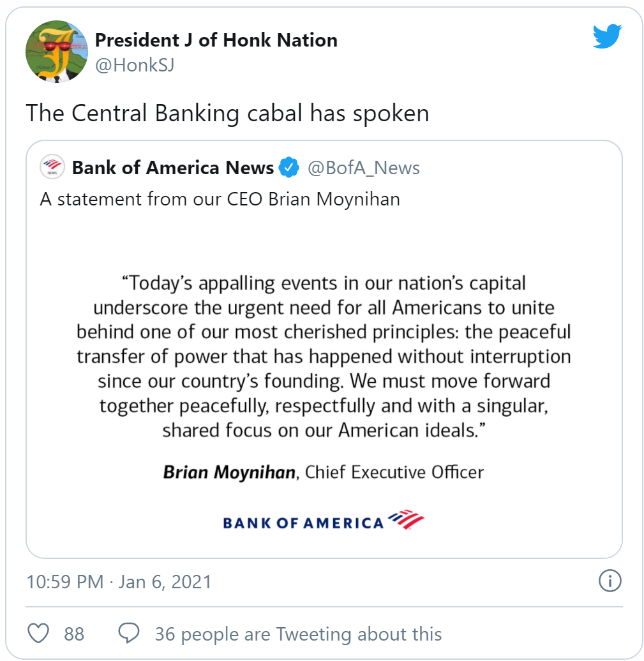Open the Bank of America News account name
The height and width of the screenshot is (661, 644).
click(x=173, y=168)
